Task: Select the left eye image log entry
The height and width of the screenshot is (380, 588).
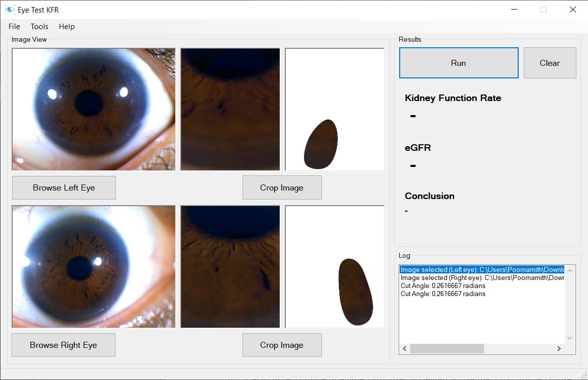Action: click(x=482, y=270)
